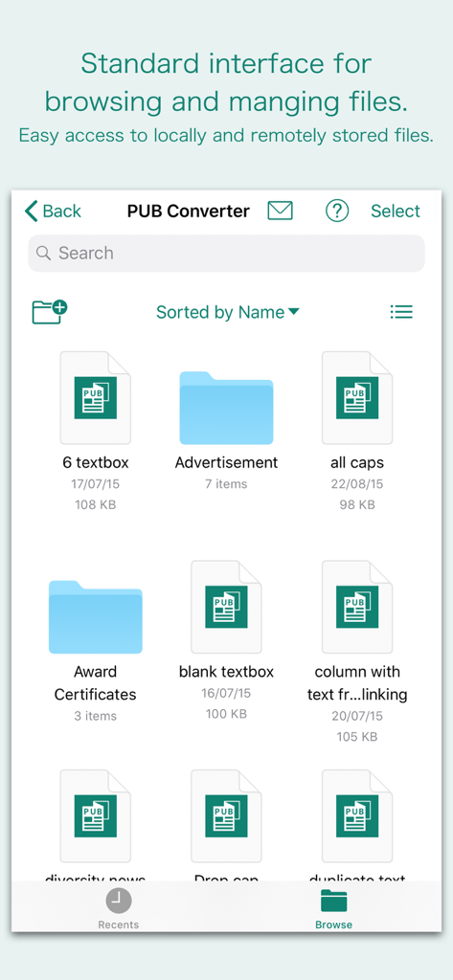Open the Award Certificates folder icon
453x980 pixels.
pyautogui.click(x=95, y=617)
